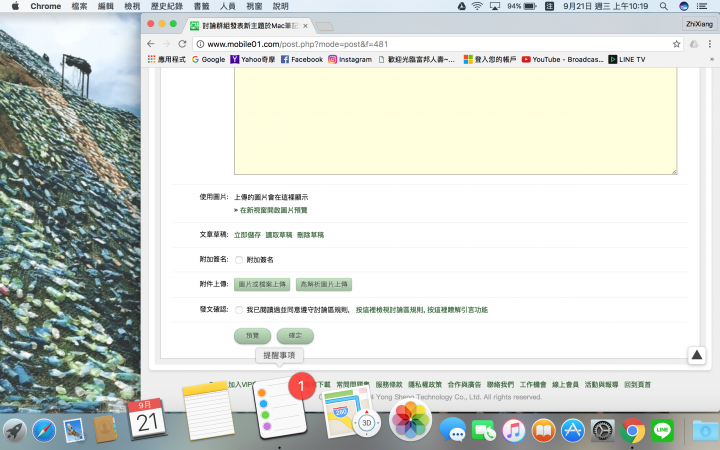Image resolution: width=720 pixels, height=450 pixels.
Task: Open the LINE app in the Dock
Action: [x=662, y=431]
